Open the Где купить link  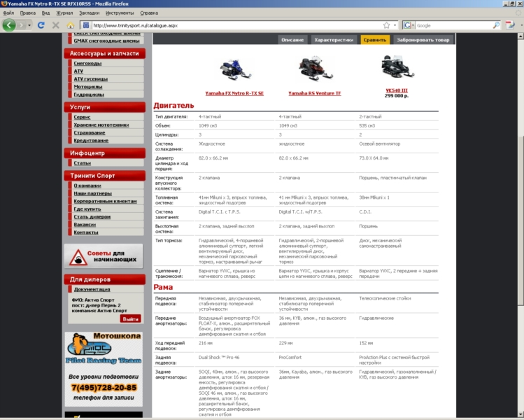point(87,209)
